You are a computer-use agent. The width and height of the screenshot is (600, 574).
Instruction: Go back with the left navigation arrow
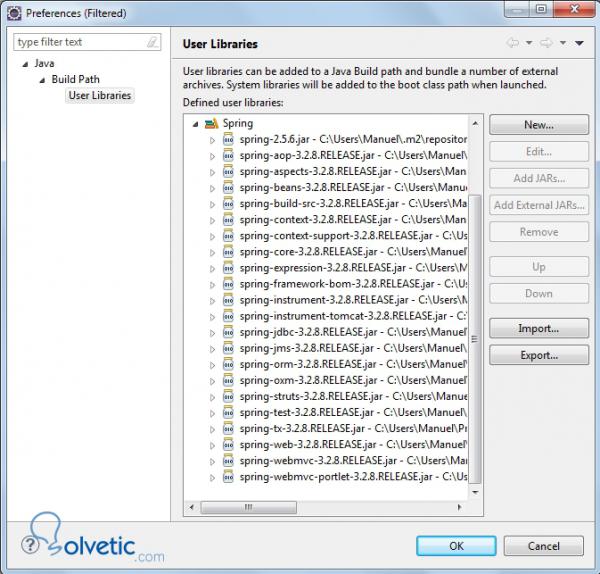(x=513, y=43)
